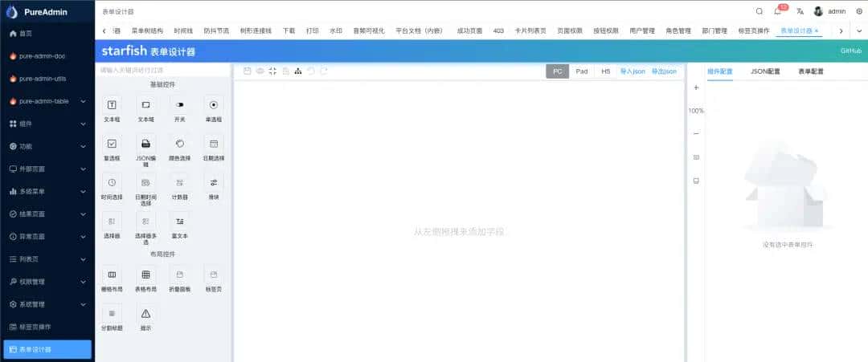The height and width of the screenshot is (362, 868).
Task: Click the save icon in designer toolbar
Action: [x=248, y=71]
